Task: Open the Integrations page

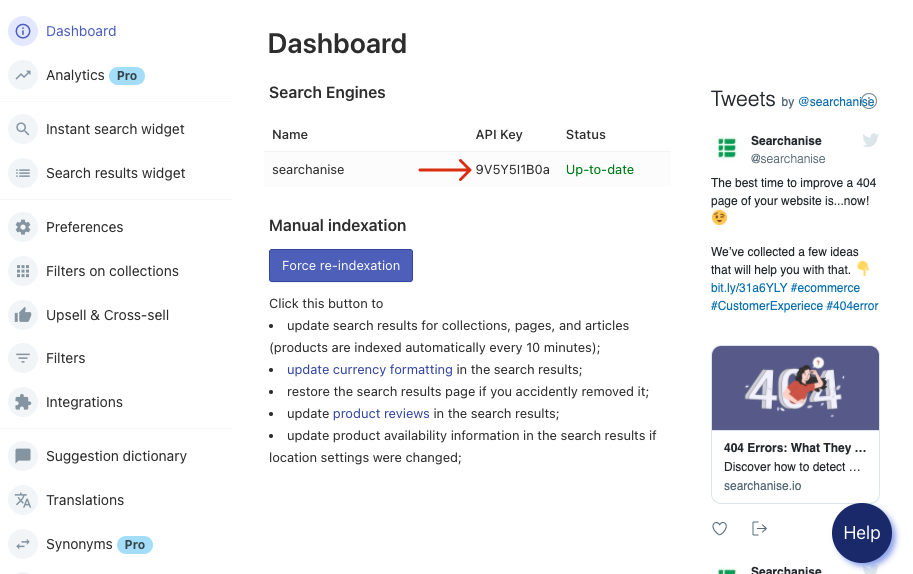Action: [x=84, y=402]
